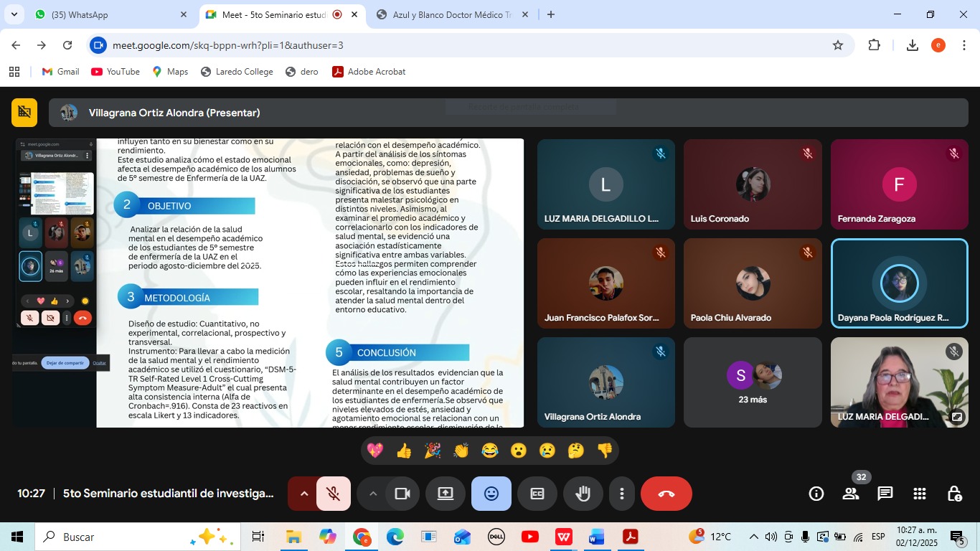Open the activities grid icon

[x=920, y=494]
